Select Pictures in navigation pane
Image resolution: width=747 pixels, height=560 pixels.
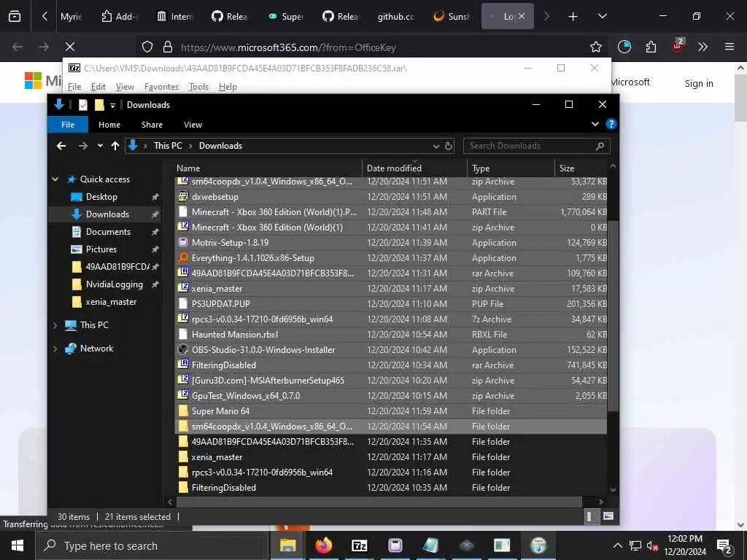coord(101,249)
